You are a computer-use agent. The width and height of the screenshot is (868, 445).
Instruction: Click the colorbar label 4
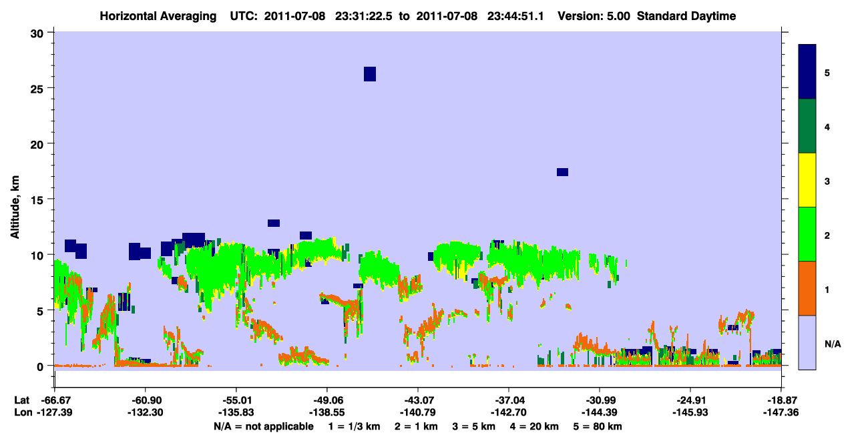(x=827, y=126)
